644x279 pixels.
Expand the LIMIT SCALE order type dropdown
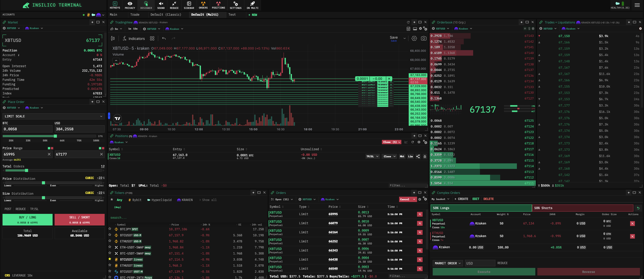click(53, 116)
